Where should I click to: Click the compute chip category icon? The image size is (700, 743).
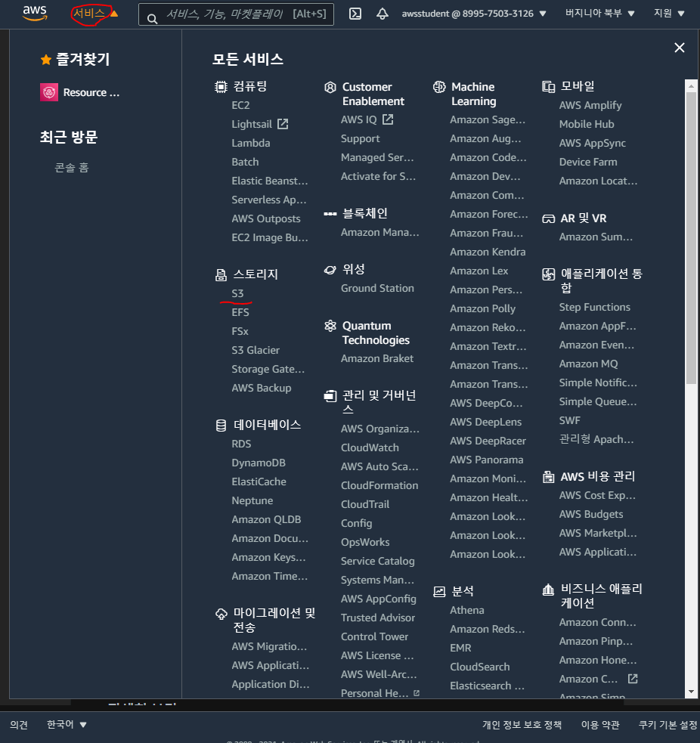tap(221, 87)
